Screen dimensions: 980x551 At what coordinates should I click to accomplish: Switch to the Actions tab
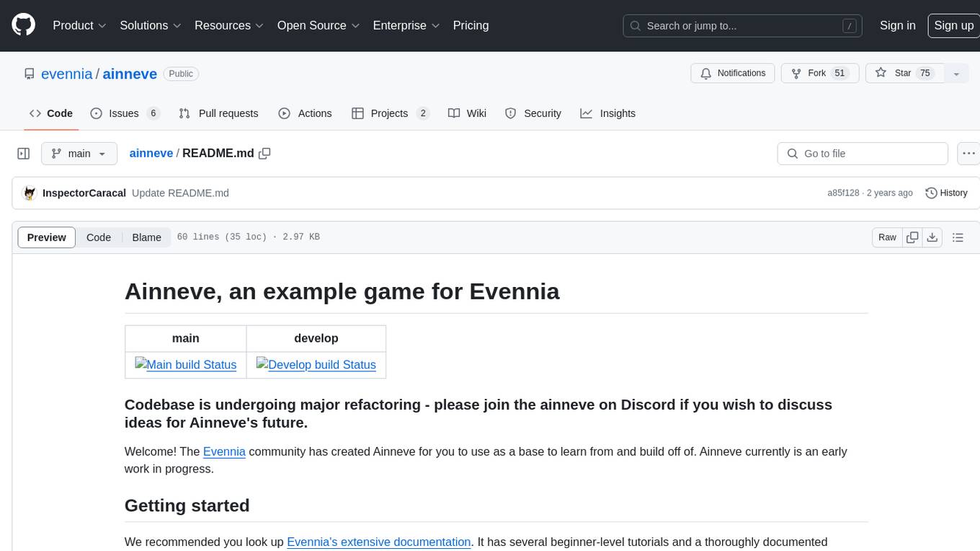coord(305,113)
